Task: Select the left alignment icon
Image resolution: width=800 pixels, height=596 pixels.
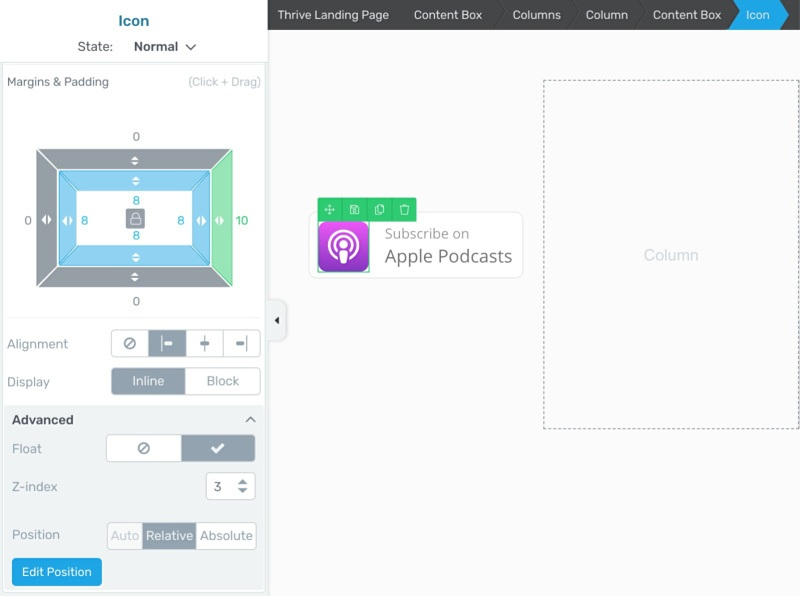Action: pos(167,344)
